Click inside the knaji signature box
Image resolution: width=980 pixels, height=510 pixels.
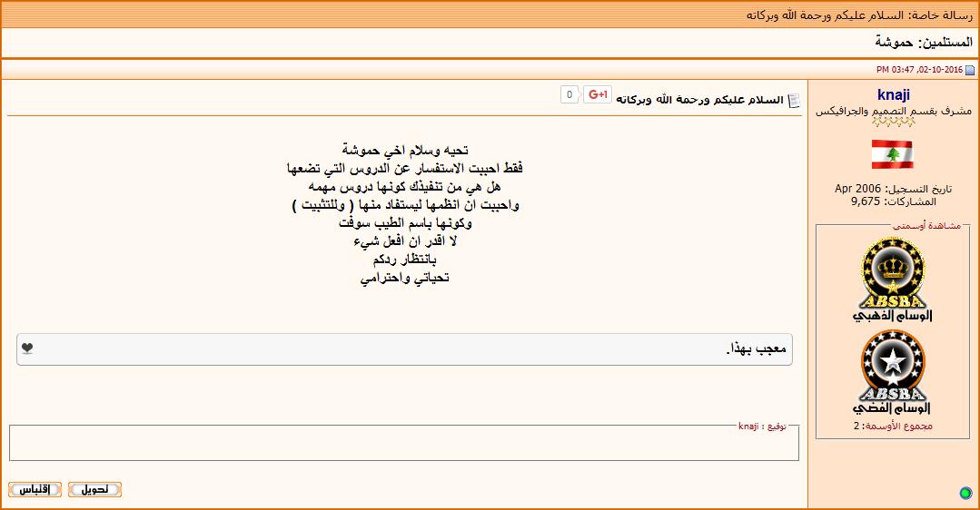point(403,445)
